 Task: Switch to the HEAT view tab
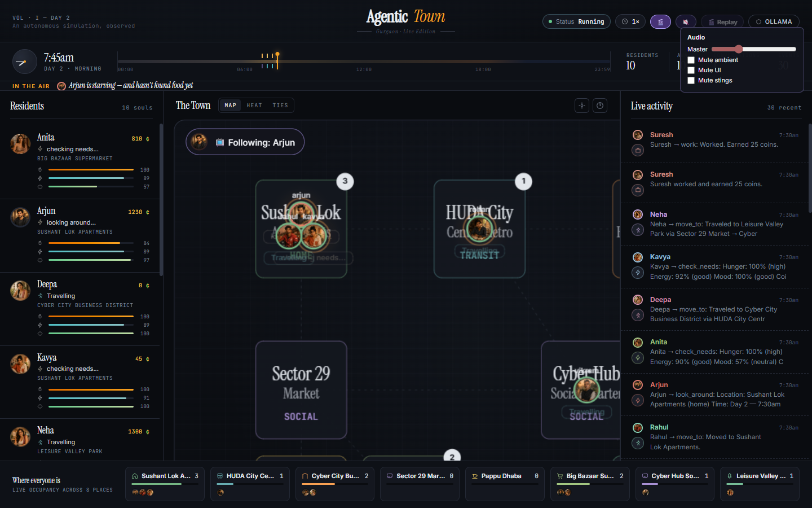(x=254, y=105)
